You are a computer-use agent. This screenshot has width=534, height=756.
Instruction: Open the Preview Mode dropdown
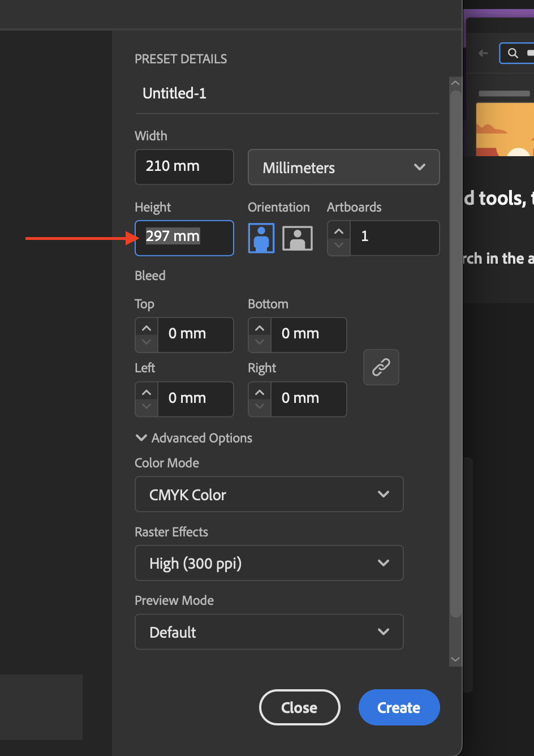click(x=269, y=632)
